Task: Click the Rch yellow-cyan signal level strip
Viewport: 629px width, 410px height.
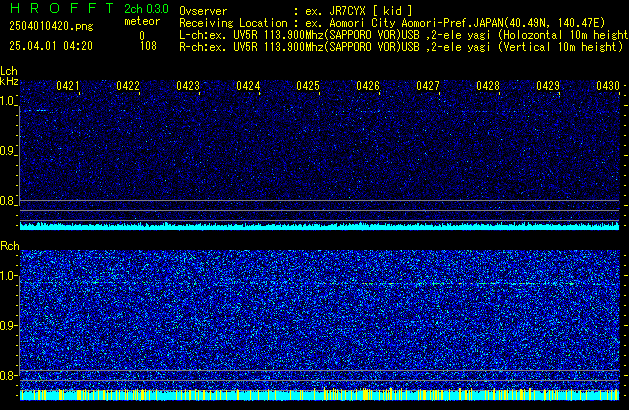Action: click(x=319, y=395)
